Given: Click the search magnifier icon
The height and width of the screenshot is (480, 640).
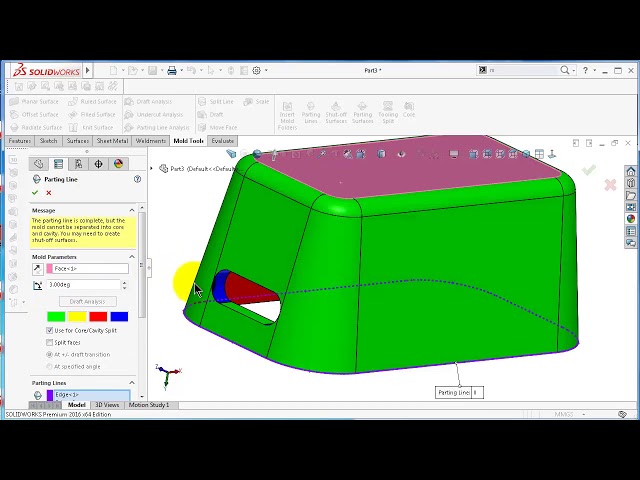Looking at the screenshot, I should click(x=564, y=70).
